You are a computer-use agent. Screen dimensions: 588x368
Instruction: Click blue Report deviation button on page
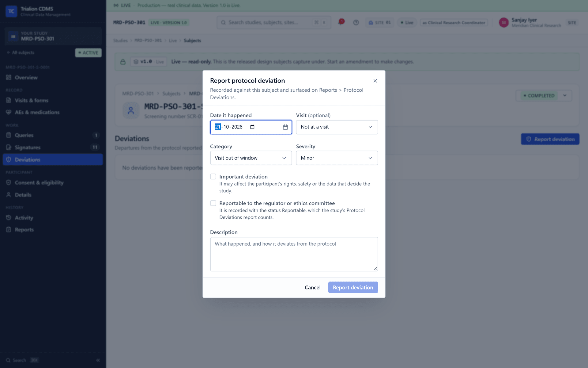[550, 139]
